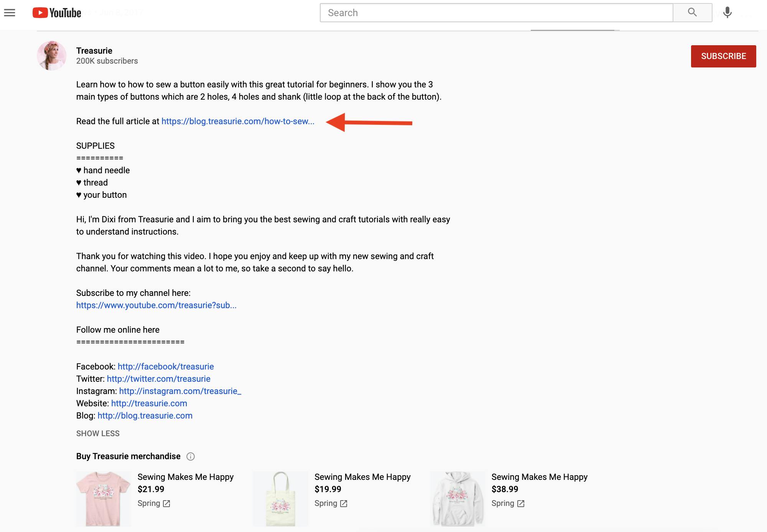Open the blog how-to-sew article link
The width and height of the screenshot is (767, 532).
[x=238, y=121]
